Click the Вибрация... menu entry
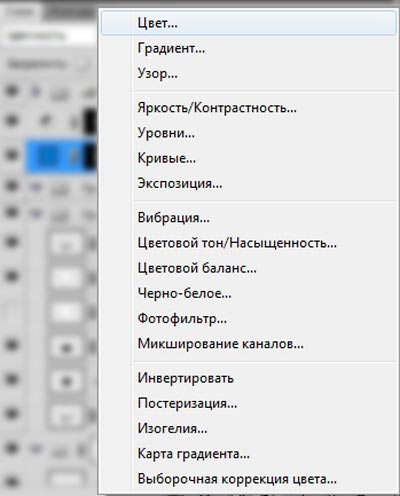 point(249,218)
